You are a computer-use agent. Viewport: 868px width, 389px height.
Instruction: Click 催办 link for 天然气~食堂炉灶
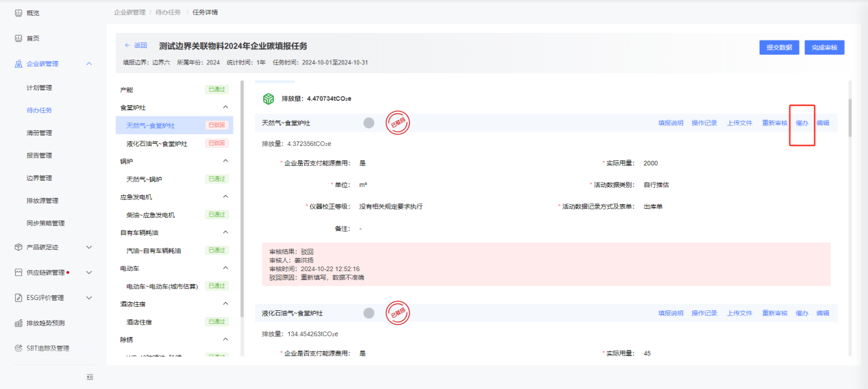[x=802, y=123]
